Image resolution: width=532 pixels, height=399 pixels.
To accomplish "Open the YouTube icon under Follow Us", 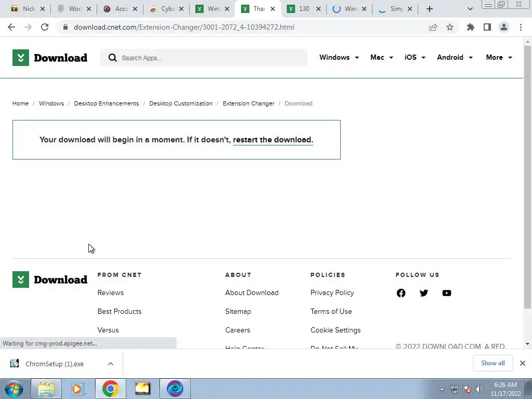I will click(446, 293).
